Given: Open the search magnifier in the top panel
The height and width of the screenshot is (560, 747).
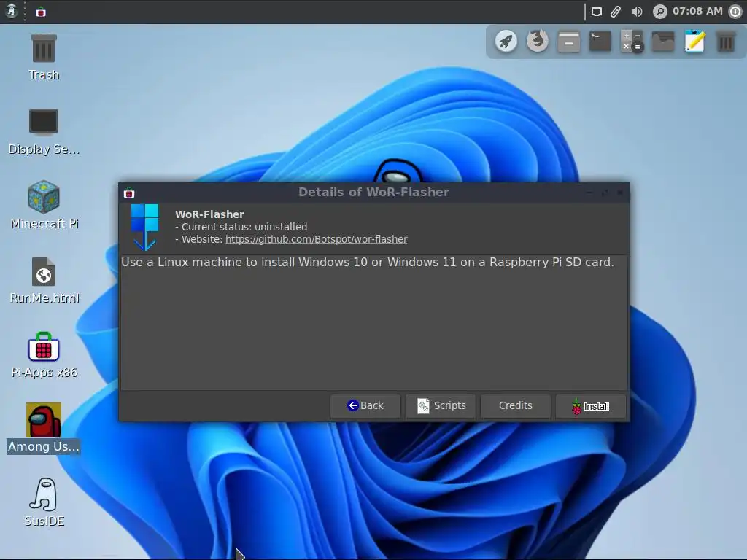Looking at the screenshot, I should [x=659, y=12].
